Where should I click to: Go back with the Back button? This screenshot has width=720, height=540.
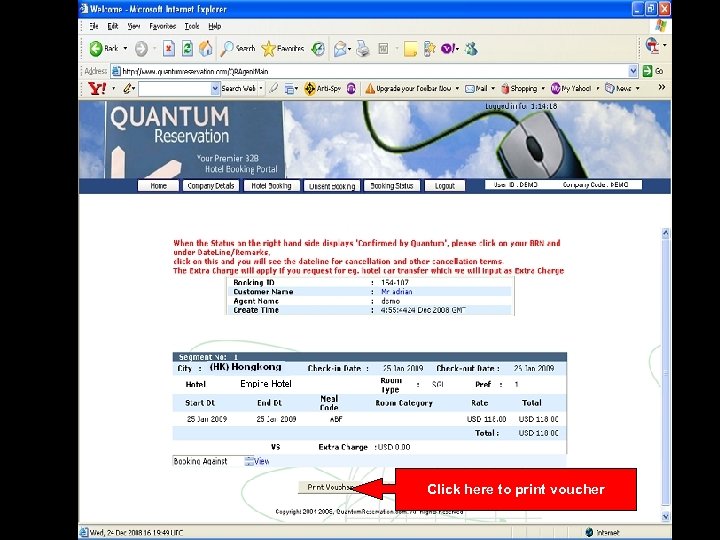[104, 48]
